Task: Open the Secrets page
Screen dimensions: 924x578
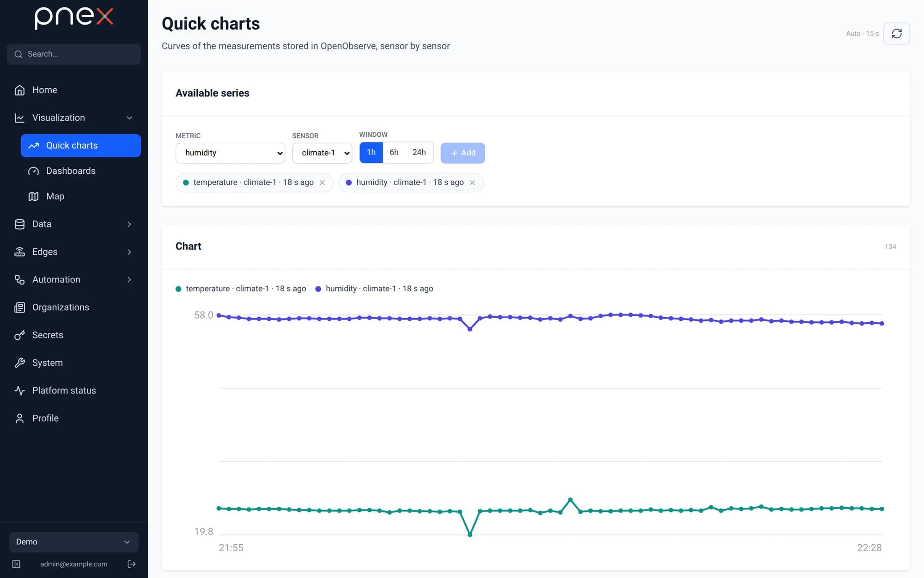Action: coord(74,335)
